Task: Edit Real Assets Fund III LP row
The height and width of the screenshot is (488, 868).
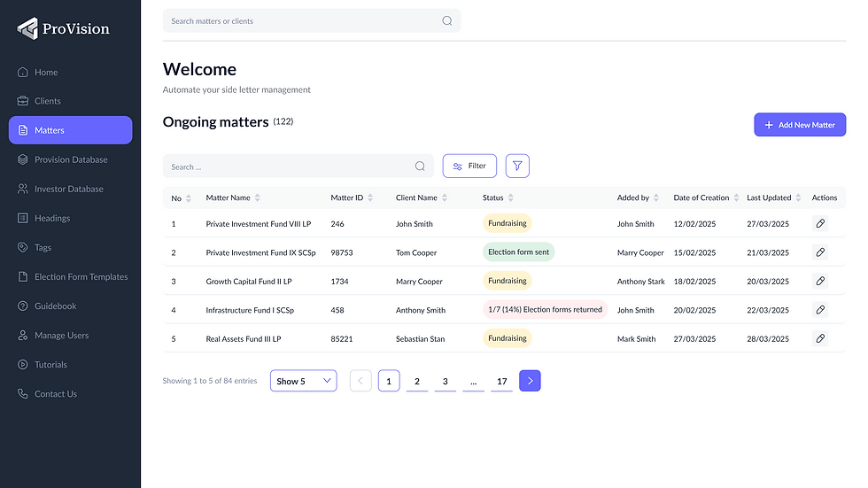Action: [x=820, y=338]
